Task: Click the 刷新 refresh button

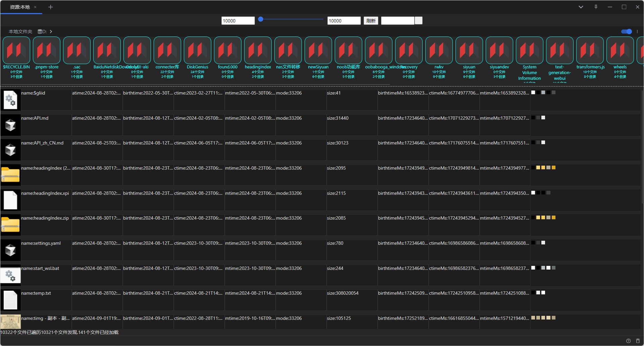Action: coord(371,21)
